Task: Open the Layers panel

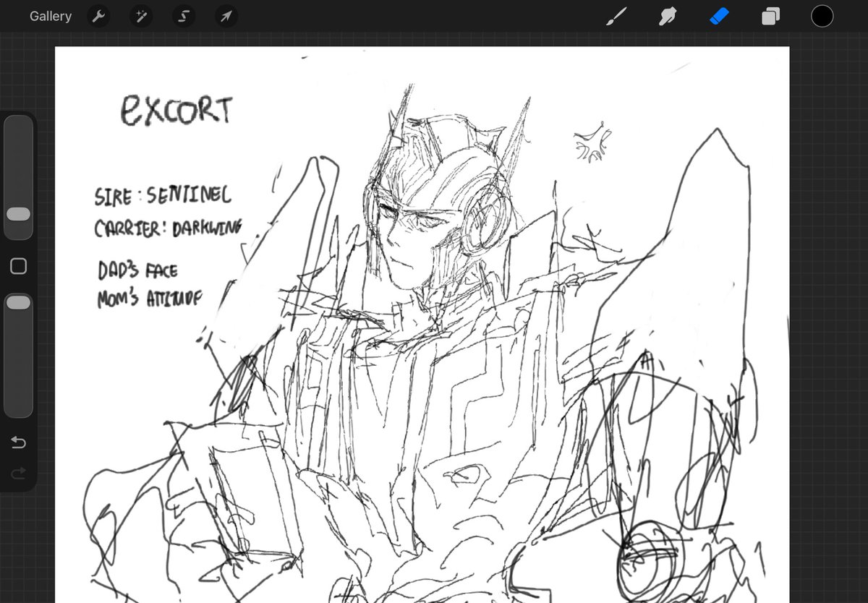Action: [771, 16]
